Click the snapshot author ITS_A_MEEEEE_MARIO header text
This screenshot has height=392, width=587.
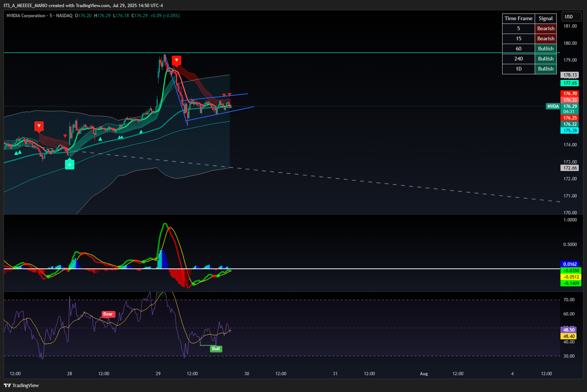(25, 6)
